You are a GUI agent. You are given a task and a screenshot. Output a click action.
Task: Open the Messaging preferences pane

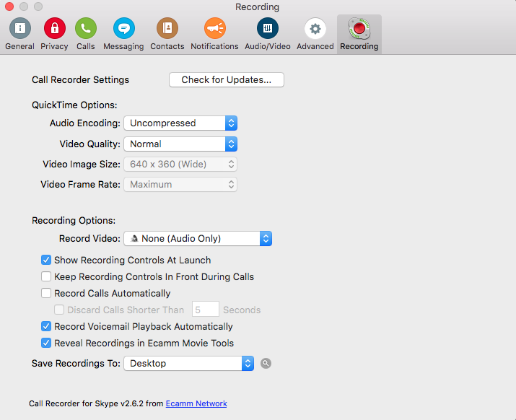tap(123, 34)
